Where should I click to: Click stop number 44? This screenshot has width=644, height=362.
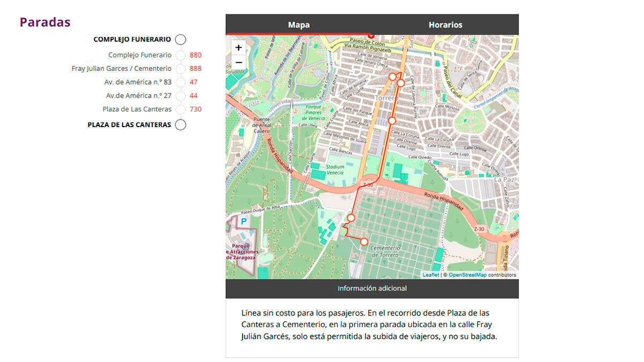click(194, 95)
